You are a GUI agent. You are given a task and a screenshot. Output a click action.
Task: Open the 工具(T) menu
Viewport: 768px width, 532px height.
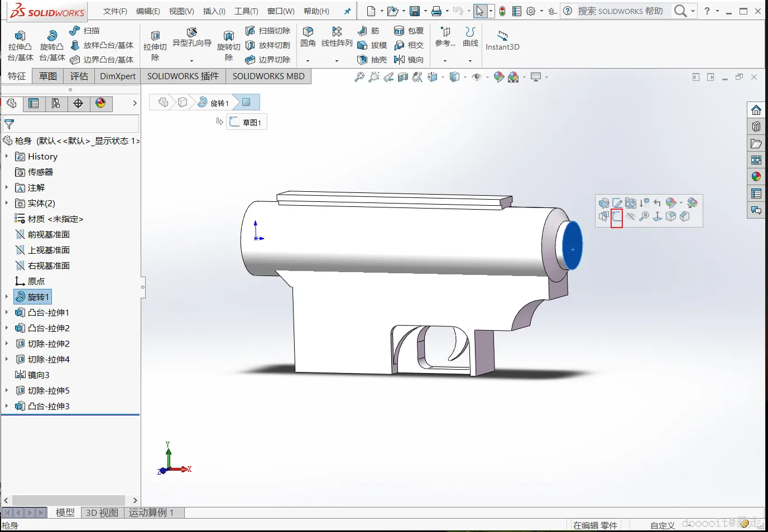[246, 11]
